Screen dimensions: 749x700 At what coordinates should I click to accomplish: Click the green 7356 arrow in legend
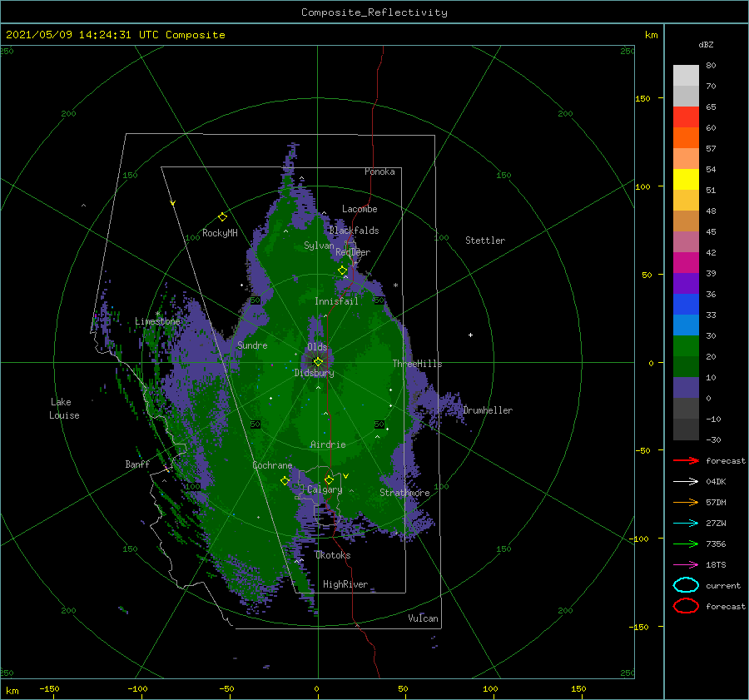tap(686, 544)
